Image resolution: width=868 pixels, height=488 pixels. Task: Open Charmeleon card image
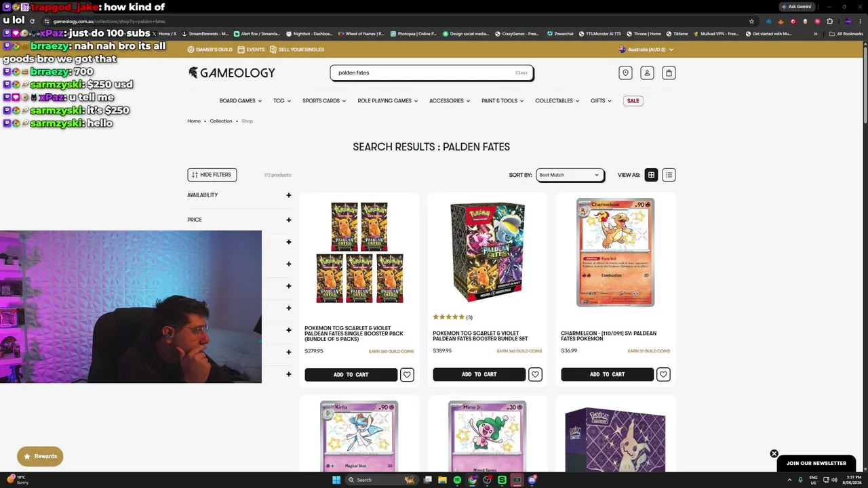616,252
